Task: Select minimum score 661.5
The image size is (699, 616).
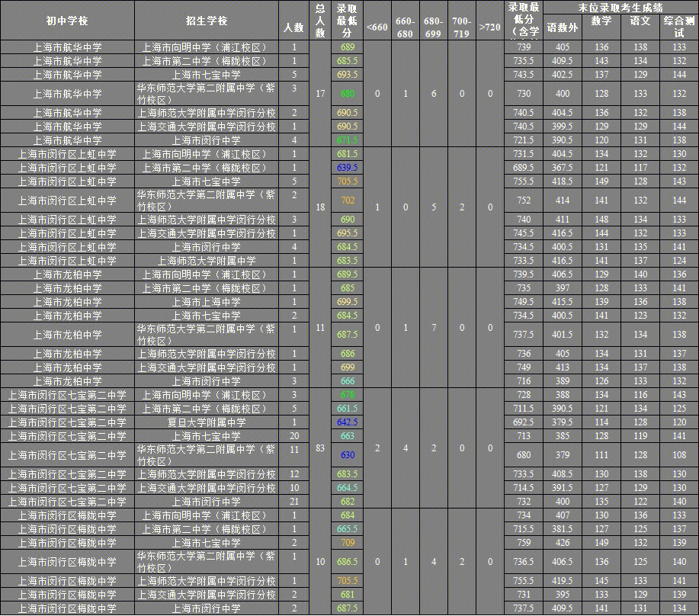Action: pos(348,409)
